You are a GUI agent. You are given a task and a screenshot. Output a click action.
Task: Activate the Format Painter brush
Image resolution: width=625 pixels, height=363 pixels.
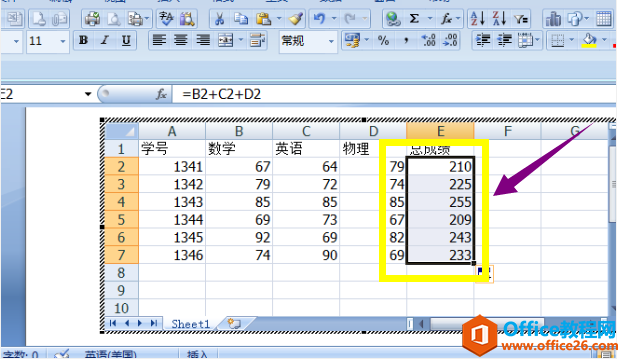(x=296, y=19)
